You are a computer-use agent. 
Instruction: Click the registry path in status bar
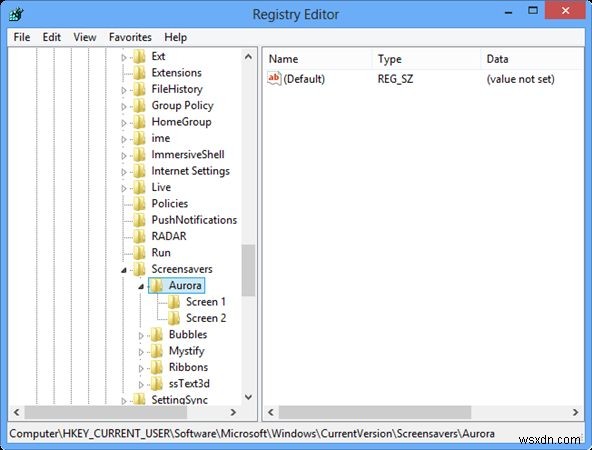pos(252,434)
